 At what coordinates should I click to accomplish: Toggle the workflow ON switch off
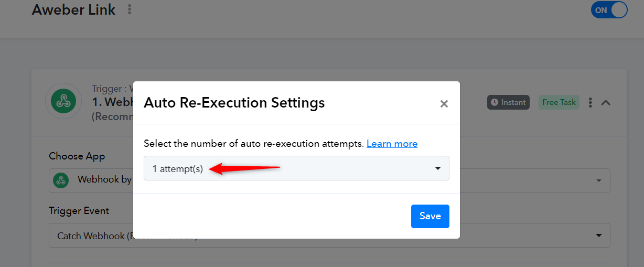click(x=609, y=10)
